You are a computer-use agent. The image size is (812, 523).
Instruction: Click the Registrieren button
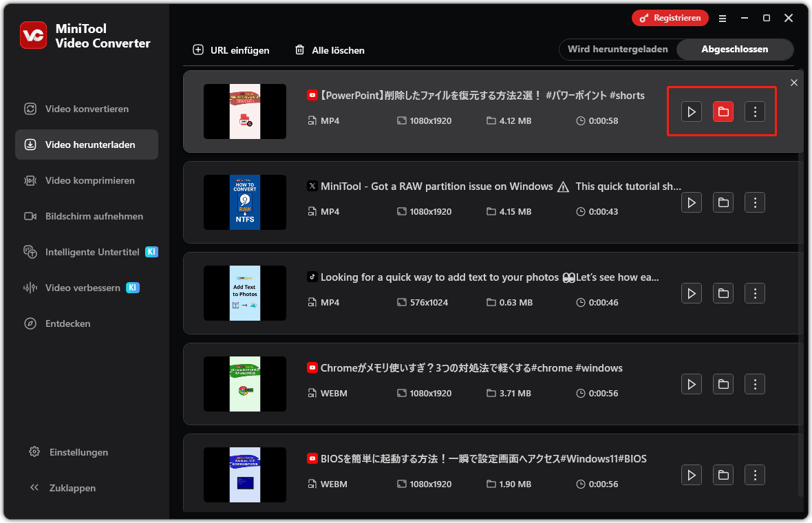click(x=670, y=18)
